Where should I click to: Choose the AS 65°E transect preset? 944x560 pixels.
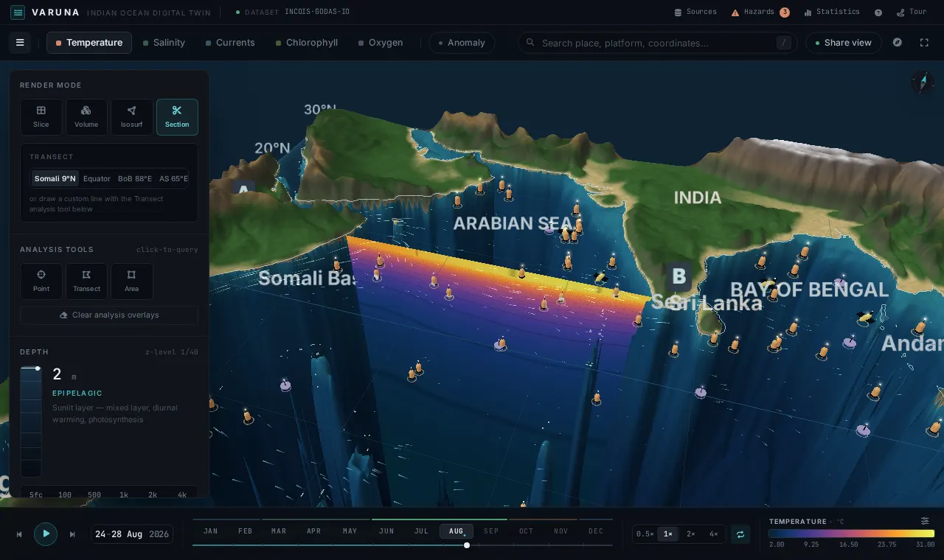[x=173, y=178]
